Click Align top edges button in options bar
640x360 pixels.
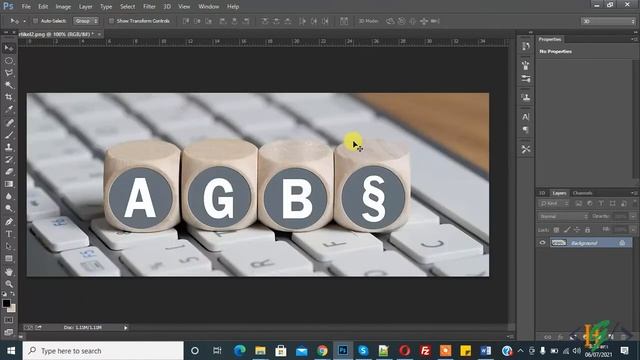pos(186,21)
